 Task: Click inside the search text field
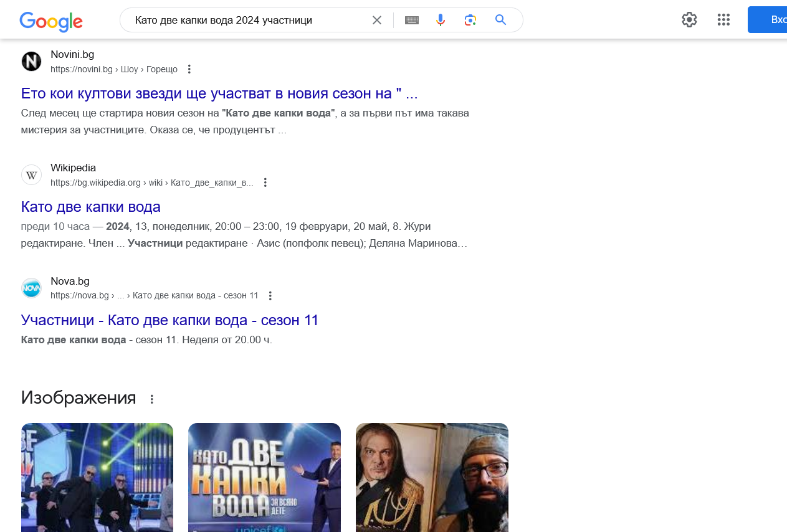[249, 20]
